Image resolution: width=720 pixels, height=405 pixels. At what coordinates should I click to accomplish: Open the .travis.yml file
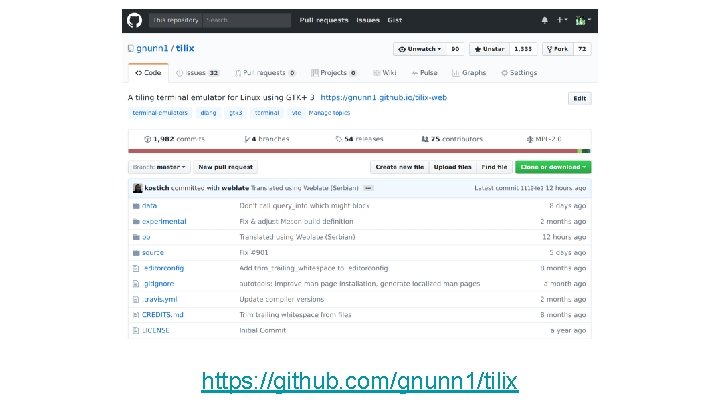(x=160, y=299)
